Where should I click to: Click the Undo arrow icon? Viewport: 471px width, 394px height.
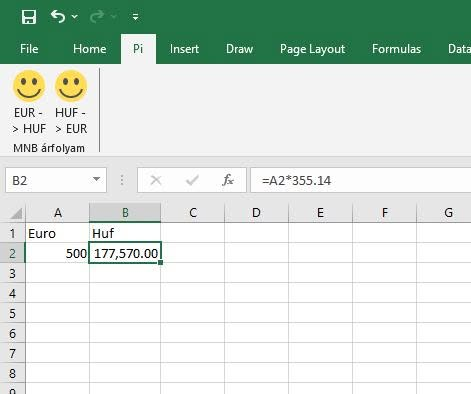click(58, 16)
